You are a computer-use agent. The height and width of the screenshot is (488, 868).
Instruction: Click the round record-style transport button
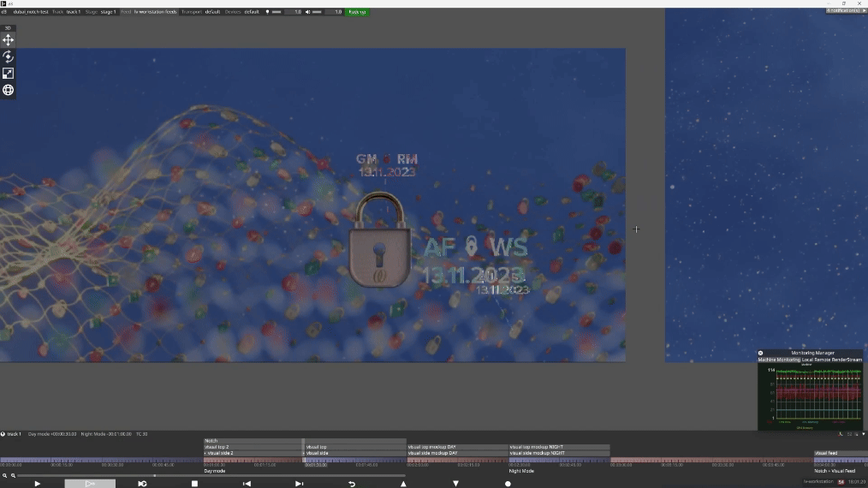pos(508,484)
